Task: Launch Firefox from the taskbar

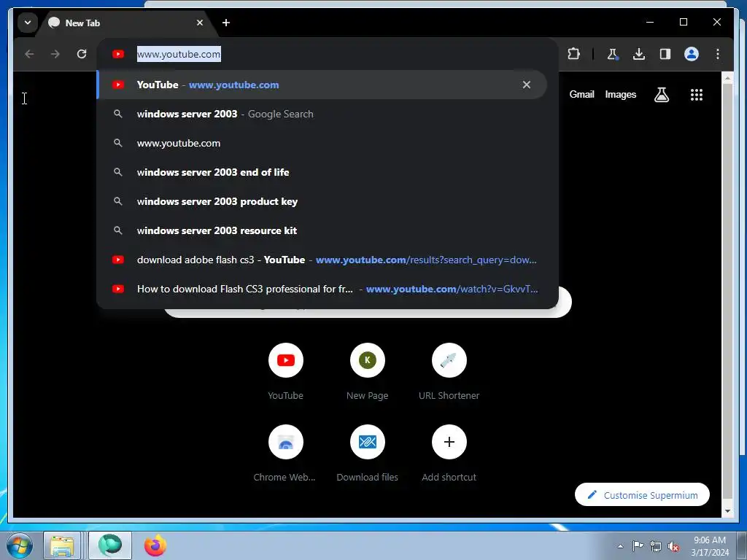Action: pyautogui.click(x=155, y=545)
